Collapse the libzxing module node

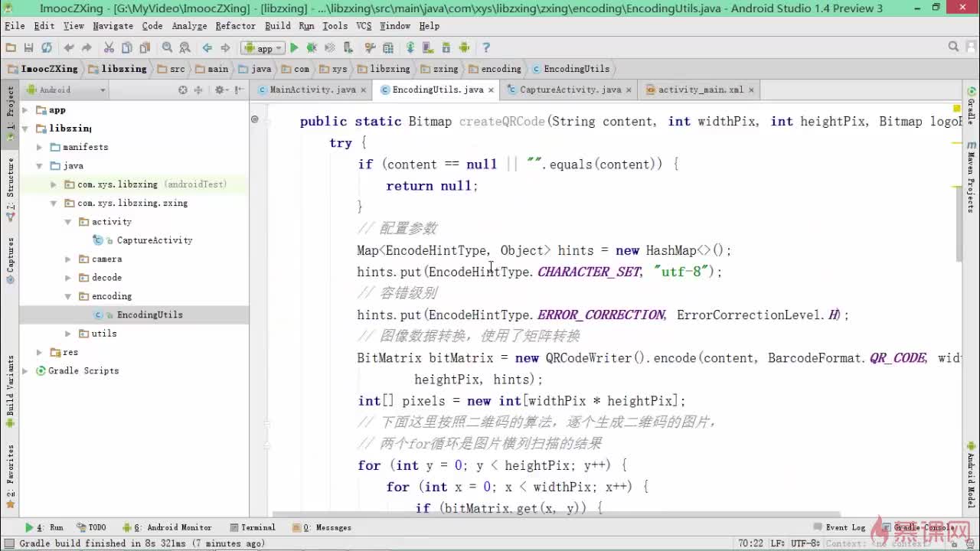[x=25, y=129]
